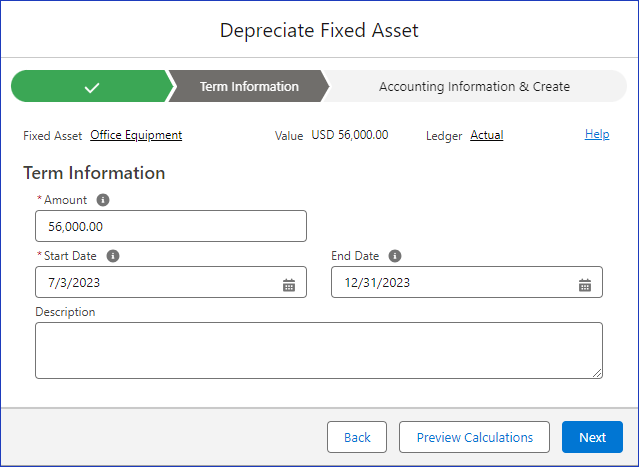Click the Depreciate Fixed Asset title
The width and height of the screenshot is (639, 467).
[x=319, y=31]
